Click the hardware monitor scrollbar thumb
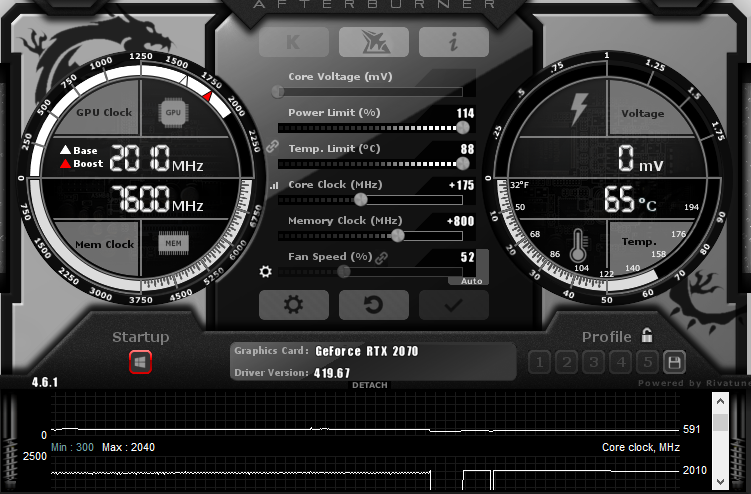Viewport: 751px width, 494px height. click(720, 422)
